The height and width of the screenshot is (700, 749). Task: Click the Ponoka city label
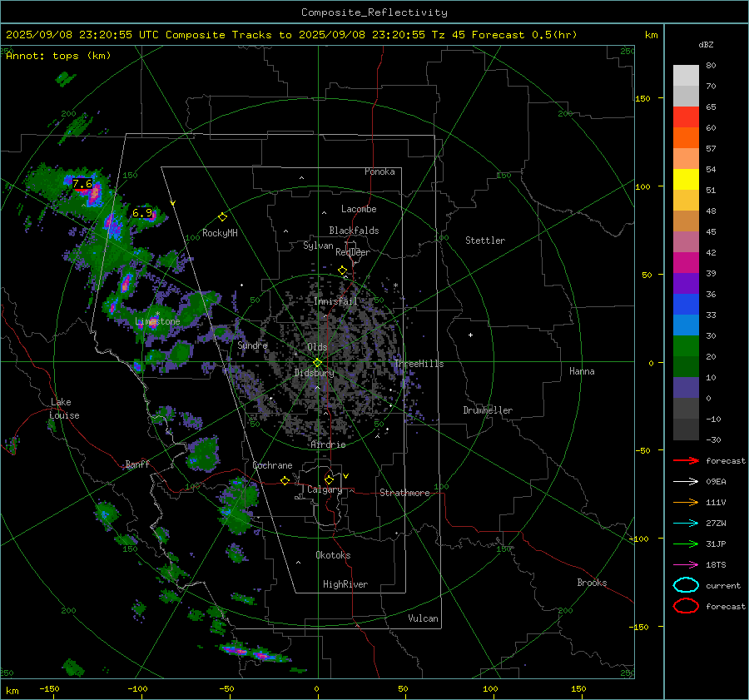point(379,171)
